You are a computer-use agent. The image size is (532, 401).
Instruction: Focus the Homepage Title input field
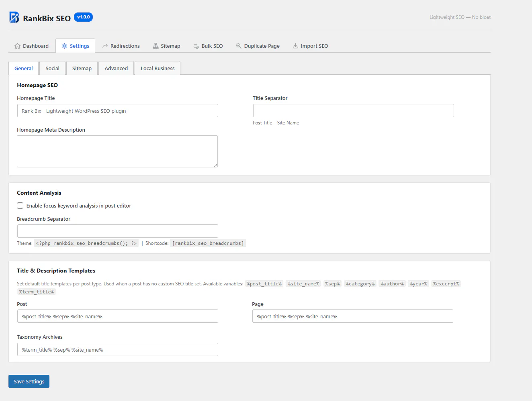[x=118, y=111]
